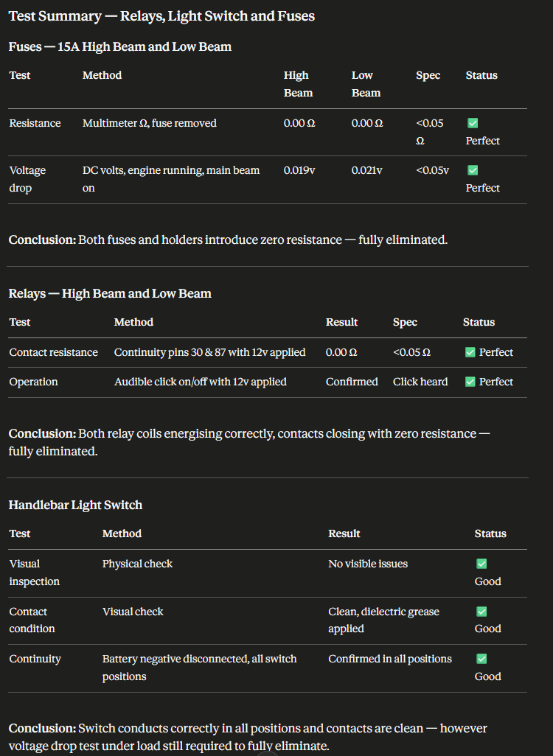Click 'Low Beam' column header

pos(366,84)
